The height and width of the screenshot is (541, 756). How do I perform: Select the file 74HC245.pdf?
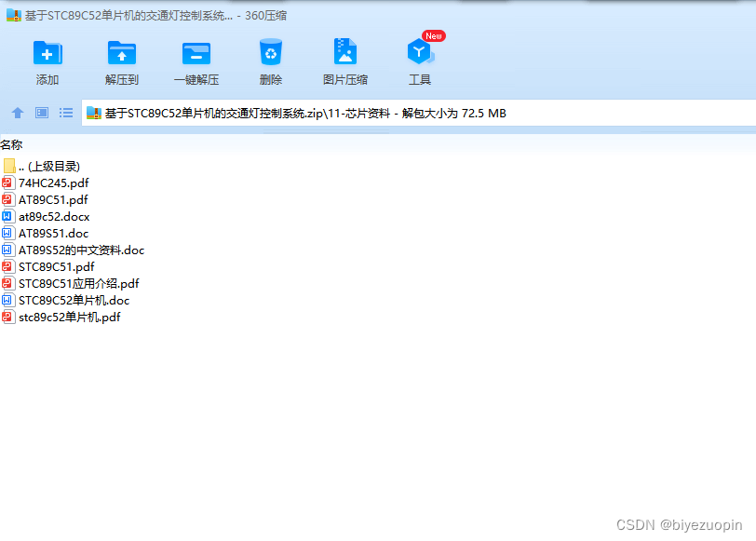click(53, 183)
